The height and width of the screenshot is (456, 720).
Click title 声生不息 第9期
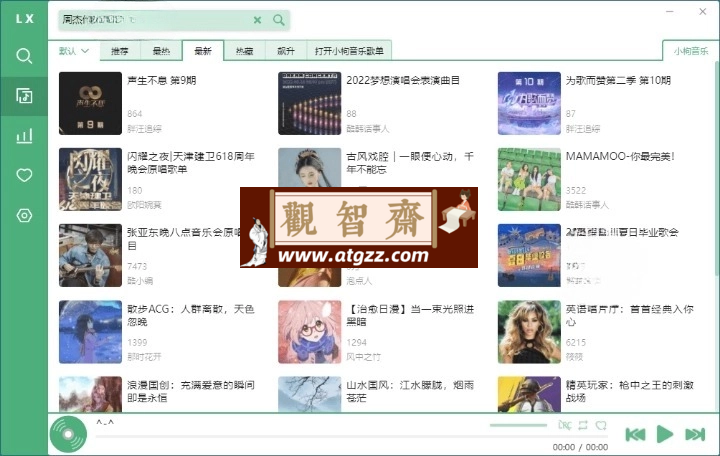(162, 80)
